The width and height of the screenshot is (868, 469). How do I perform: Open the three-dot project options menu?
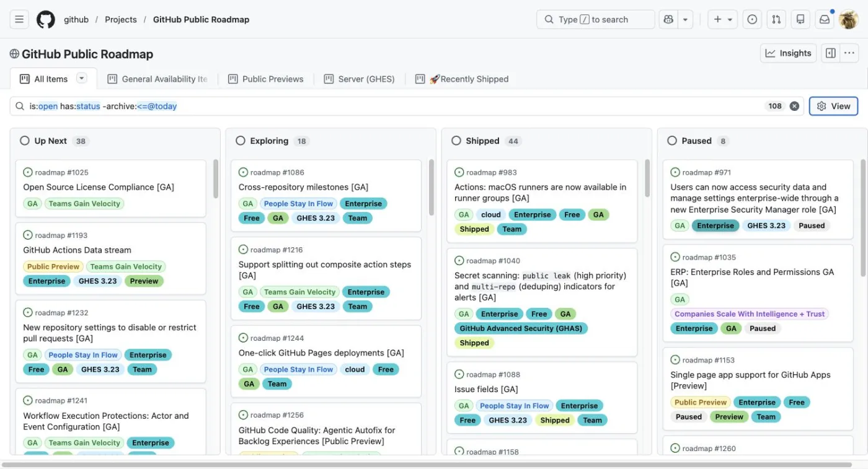pos(849,53)
